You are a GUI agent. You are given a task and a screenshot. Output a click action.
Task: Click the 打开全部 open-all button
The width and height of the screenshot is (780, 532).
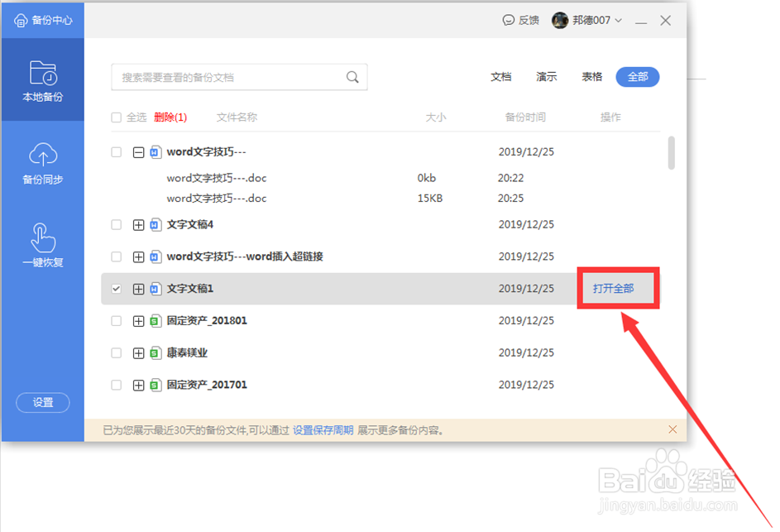point(614,289)
